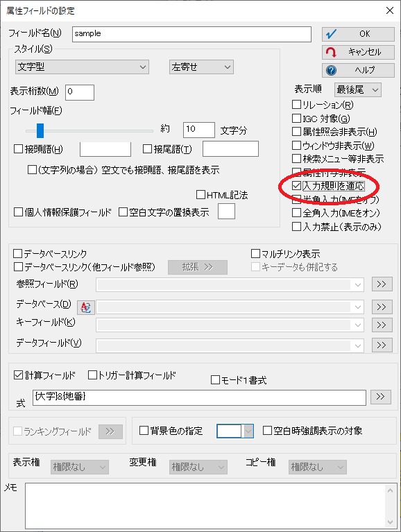Open the >> button beside 参照フィールド

coord(382,284)
